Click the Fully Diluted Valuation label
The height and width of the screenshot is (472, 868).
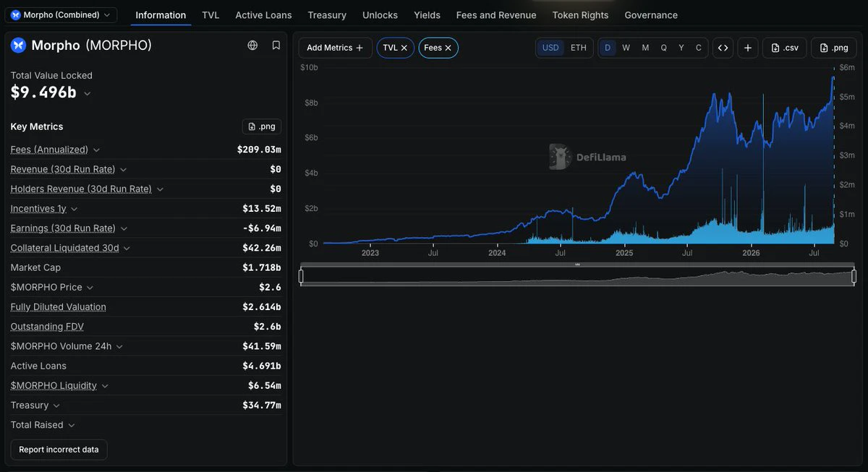coord(59,307)
